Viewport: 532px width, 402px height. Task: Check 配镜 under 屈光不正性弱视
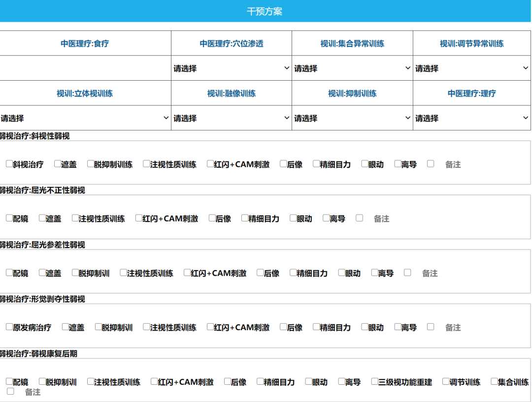tap(9, 218)
